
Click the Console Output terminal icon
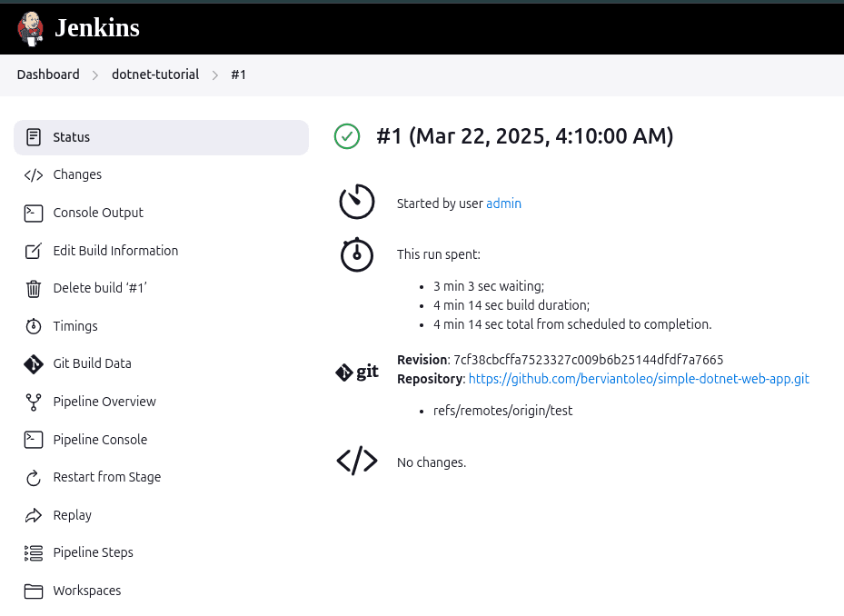click(x=34, y=213)
